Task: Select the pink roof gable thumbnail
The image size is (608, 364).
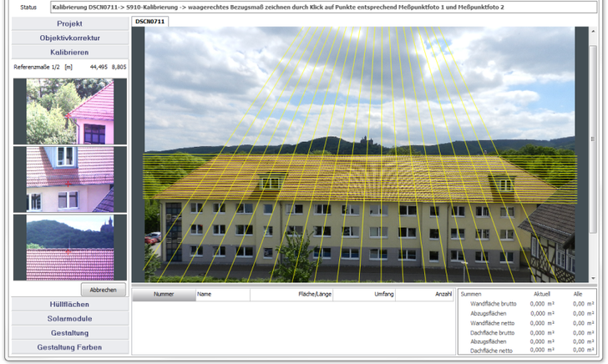Action: pyautogui.click(x=70, y=112)
